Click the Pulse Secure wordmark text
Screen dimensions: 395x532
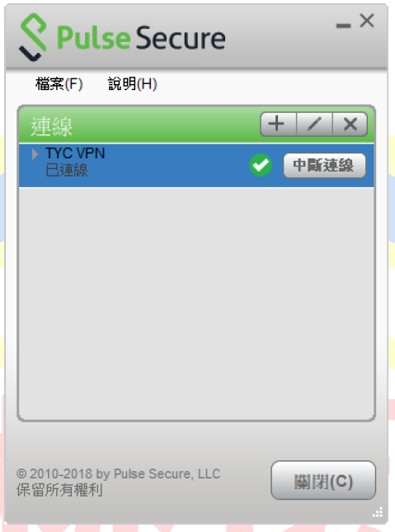click(141, 38)
